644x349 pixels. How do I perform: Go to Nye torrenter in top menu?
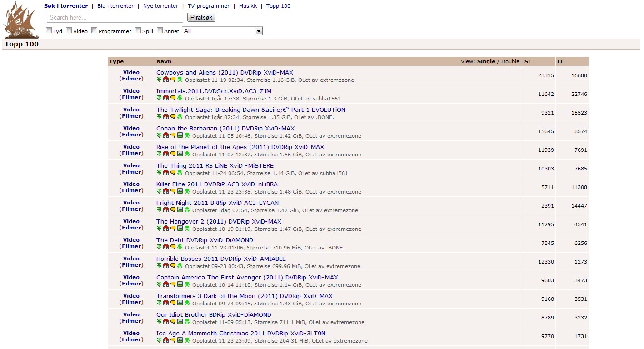160,6
